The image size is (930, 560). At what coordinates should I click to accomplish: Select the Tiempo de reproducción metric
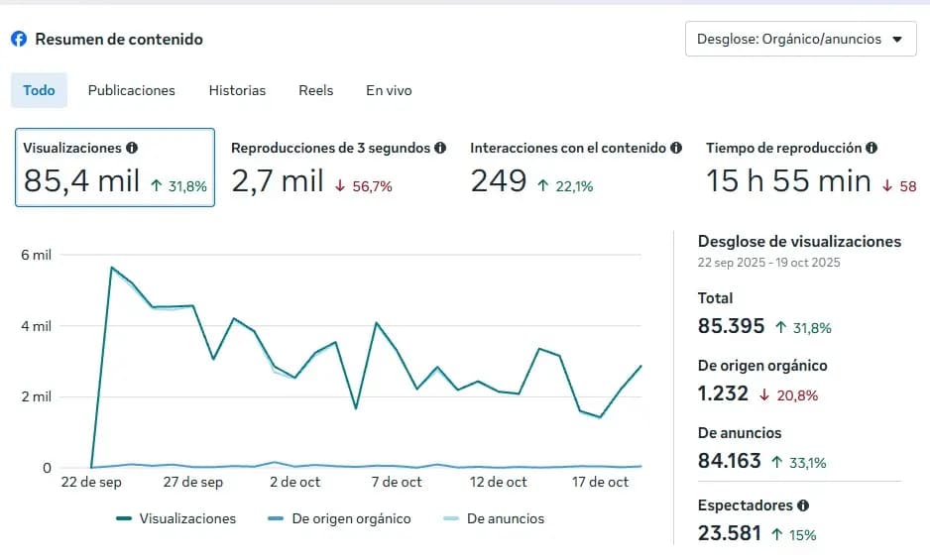click(810, 168)
